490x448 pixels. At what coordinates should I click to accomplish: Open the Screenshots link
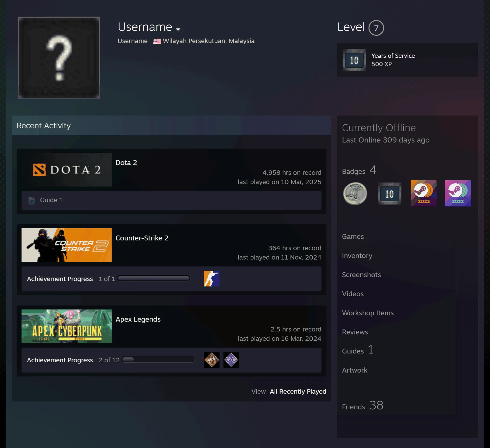(361, 275)
